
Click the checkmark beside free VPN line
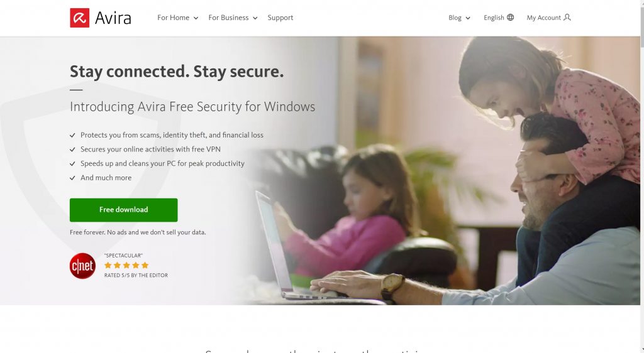point(72,149)
